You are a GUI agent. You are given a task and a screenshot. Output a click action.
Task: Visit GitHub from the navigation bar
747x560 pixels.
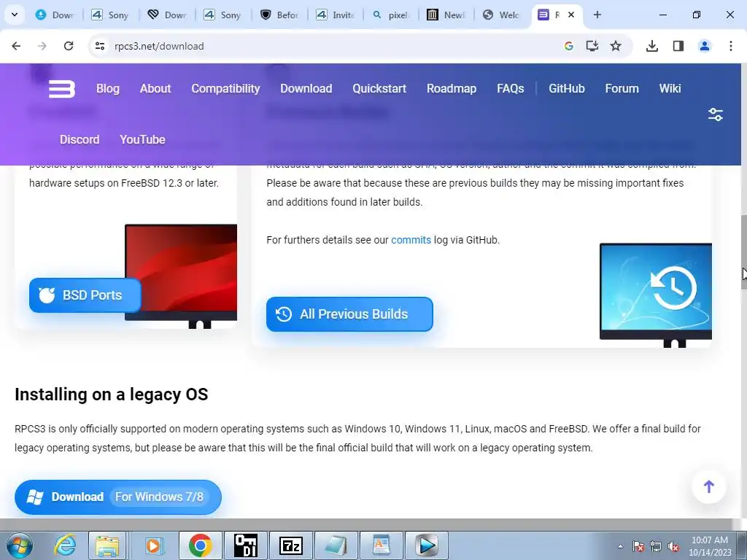point(566,88)
